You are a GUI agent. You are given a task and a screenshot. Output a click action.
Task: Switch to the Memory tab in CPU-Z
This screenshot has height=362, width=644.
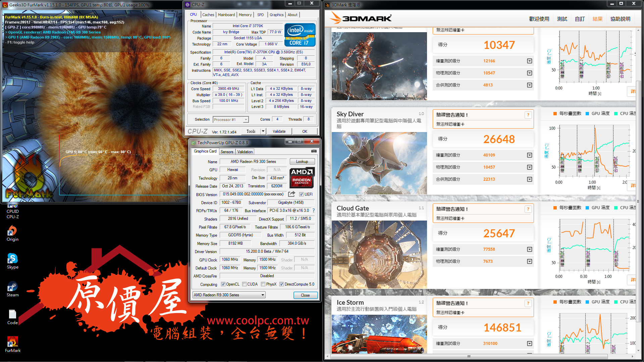tap(245, 15)
